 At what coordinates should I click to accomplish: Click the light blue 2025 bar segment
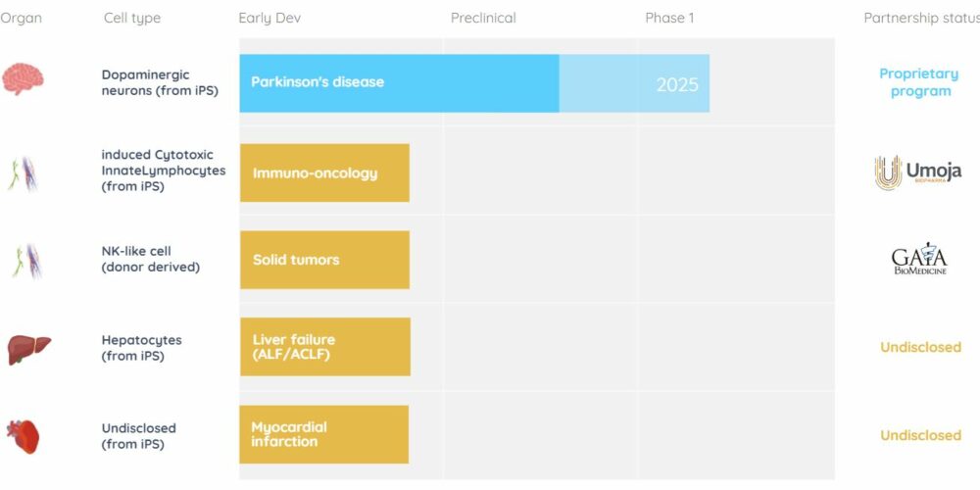tap(634, 83)
